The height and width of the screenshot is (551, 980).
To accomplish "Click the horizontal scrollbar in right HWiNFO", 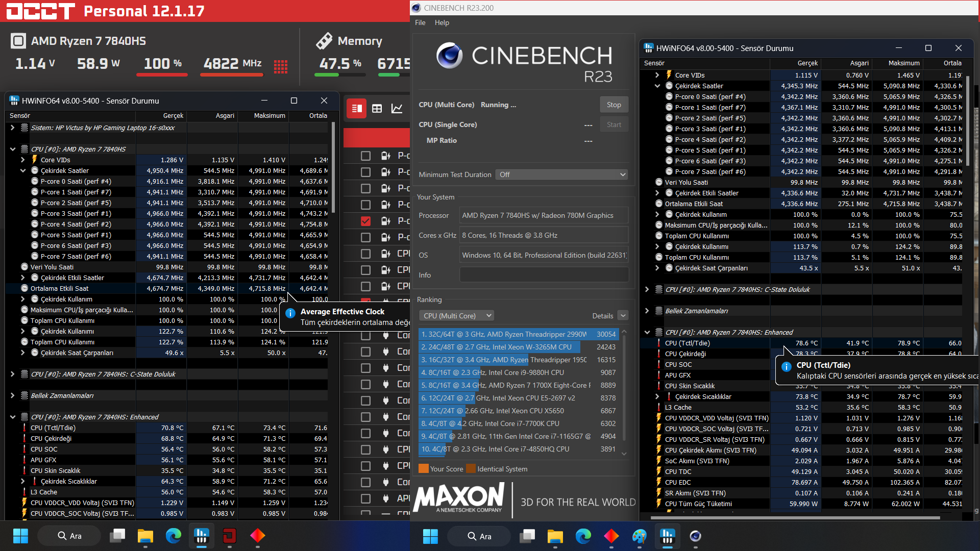I will [796, 517].
